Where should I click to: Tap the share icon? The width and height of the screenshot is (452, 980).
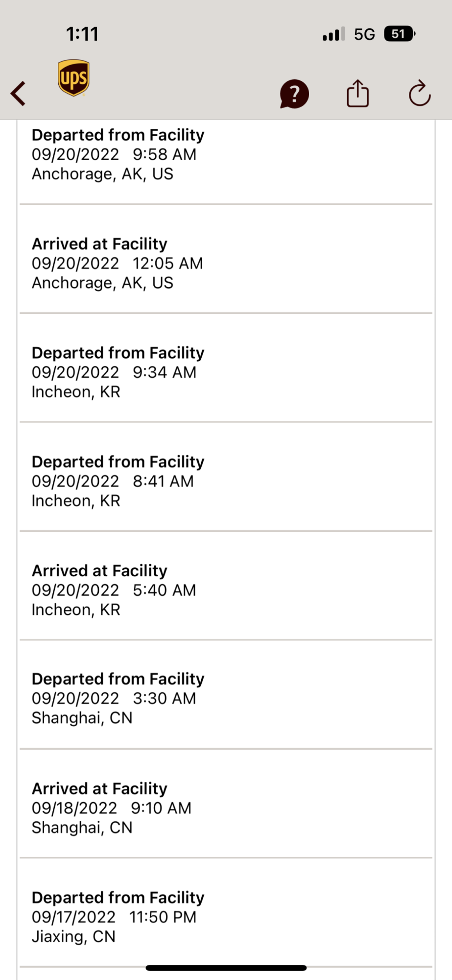click(357, 93)
